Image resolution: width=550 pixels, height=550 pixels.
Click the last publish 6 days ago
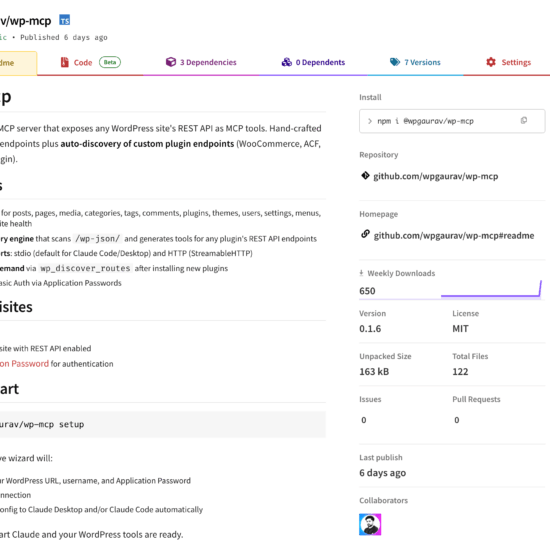point(382,473)
